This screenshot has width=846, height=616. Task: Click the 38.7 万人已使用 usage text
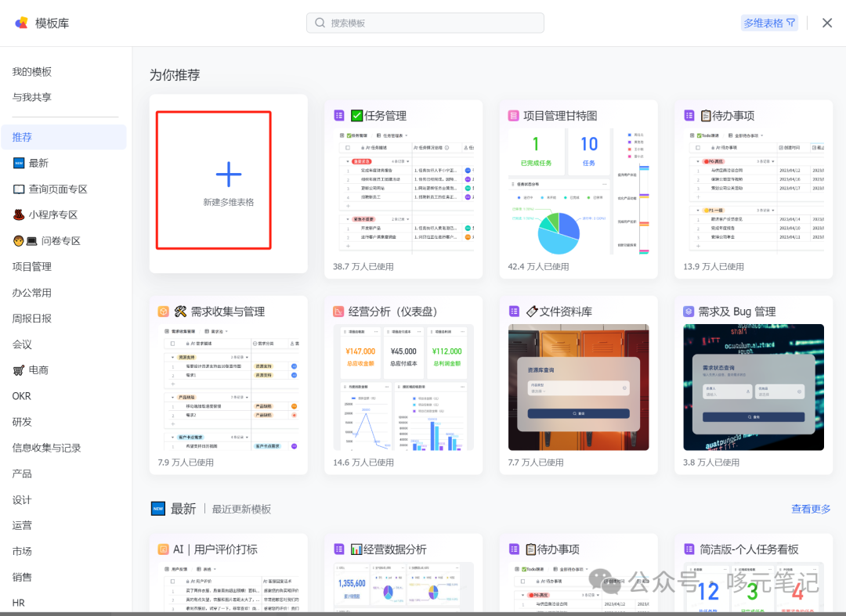pos(363,266)
